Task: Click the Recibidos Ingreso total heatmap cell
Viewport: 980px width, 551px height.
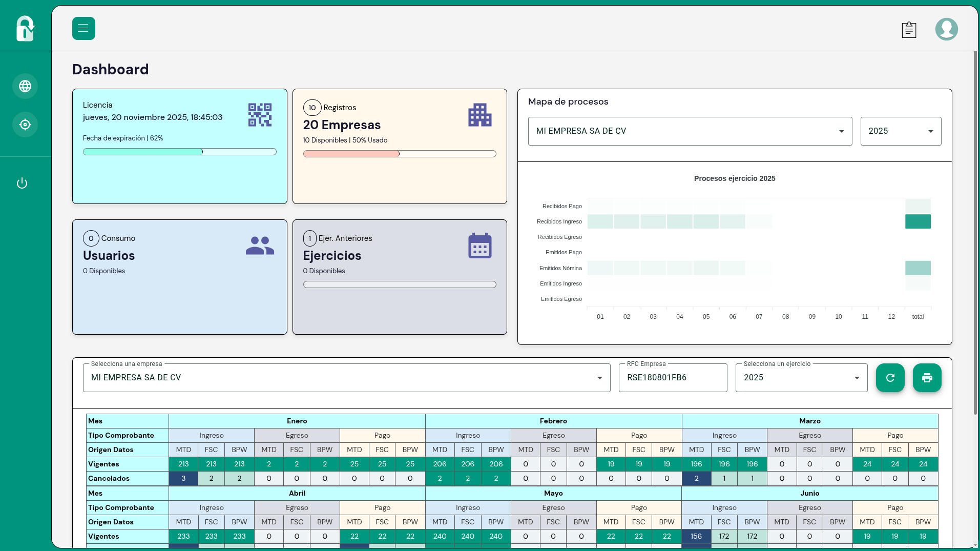Action: [x=918, y=221]
